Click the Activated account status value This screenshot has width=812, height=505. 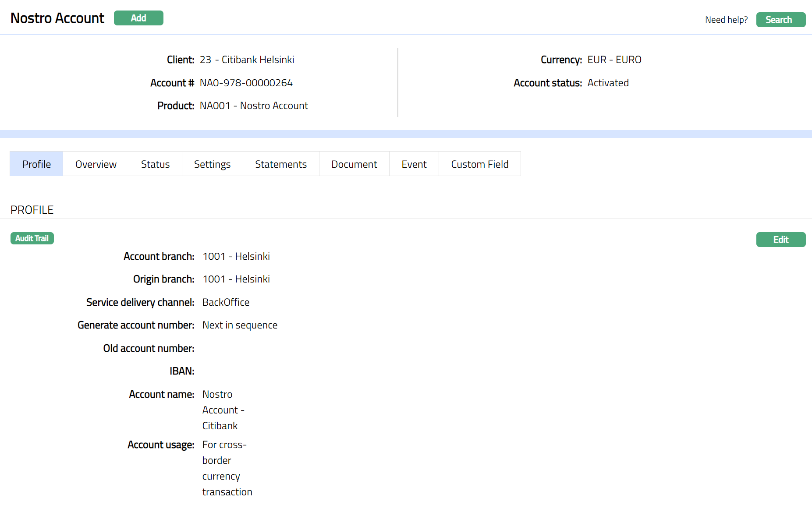point(608,83)
